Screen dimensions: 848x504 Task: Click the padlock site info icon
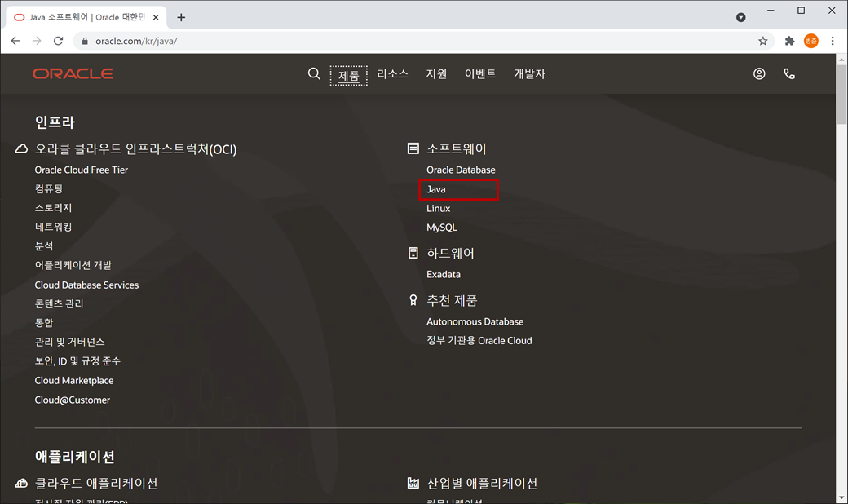84,41
